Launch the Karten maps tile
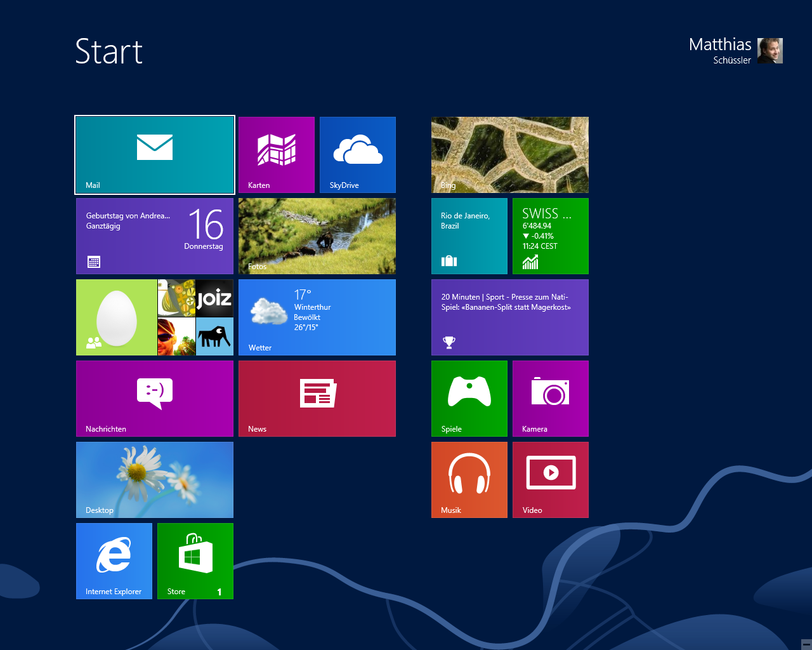812x650 pixels. point(277,155)
